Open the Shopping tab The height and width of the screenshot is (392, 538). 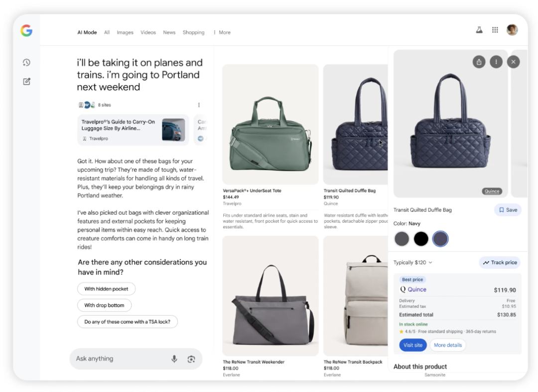193,32
